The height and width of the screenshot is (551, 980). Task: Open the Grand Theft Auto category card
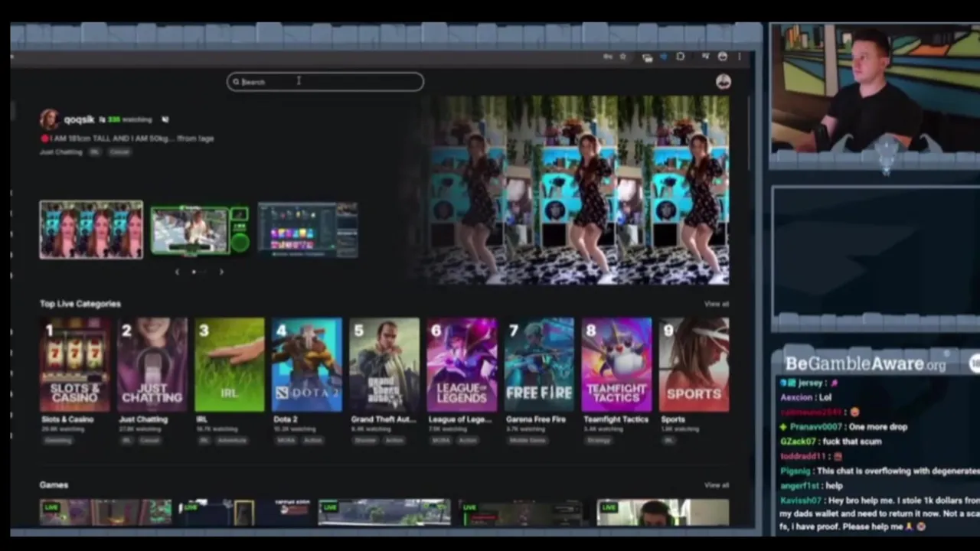[384, 365]
